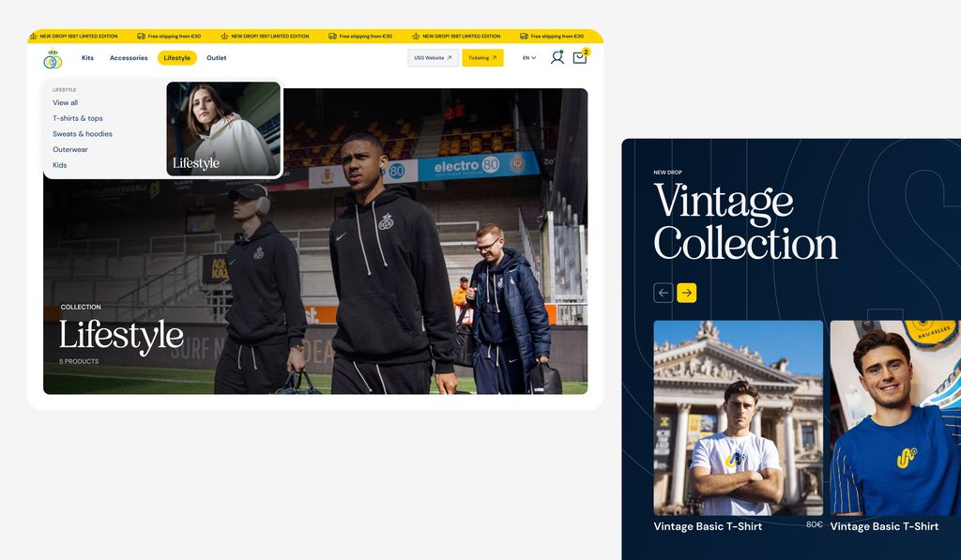Click the yellow next arrow button

[686, 293]
